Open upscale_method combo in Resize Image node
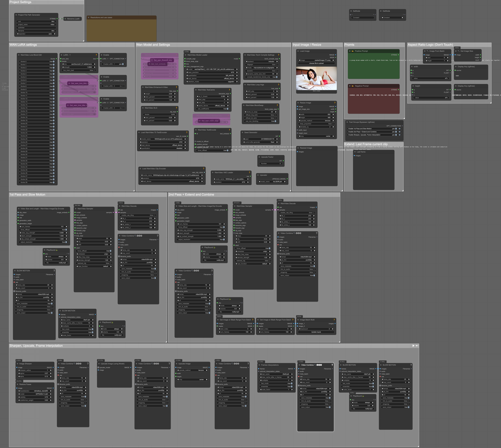 tap(316, 121)
